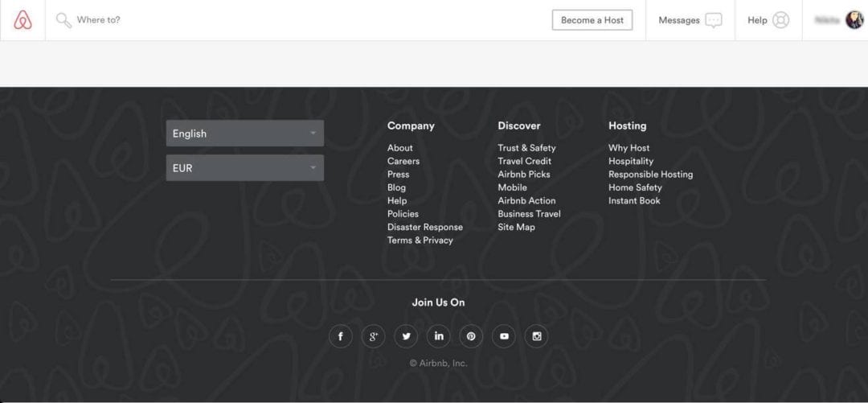868x403 pixels.
Task: Open the Home Safety link
Action: coord(635,187)
